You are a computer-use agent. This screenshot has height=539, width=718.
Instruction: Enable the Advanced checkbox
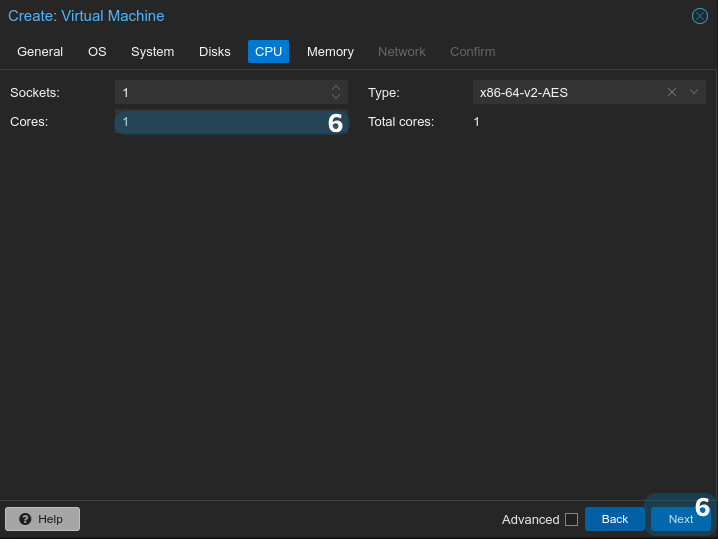click(x=571, y=519)
